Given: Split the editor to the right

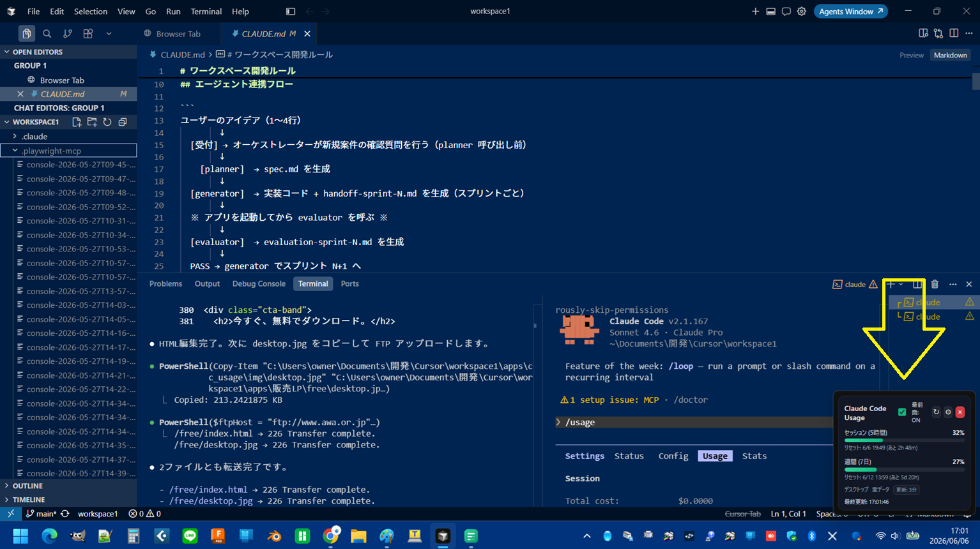Looking at the screenshot, I should pyautogui.click(x=954, y=33).
